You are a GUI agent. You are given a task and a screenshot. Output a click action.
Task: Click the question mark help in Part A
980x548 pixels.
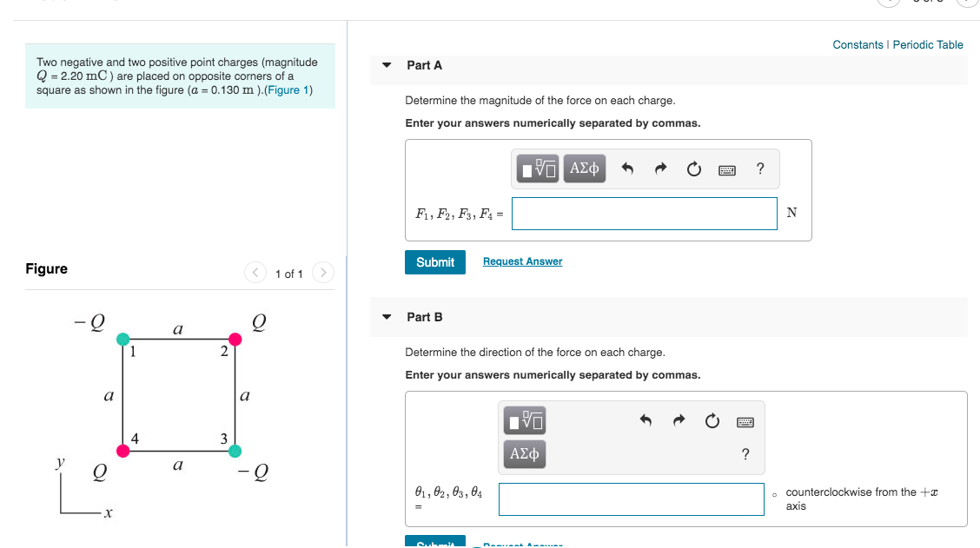[x=760, y=168]
